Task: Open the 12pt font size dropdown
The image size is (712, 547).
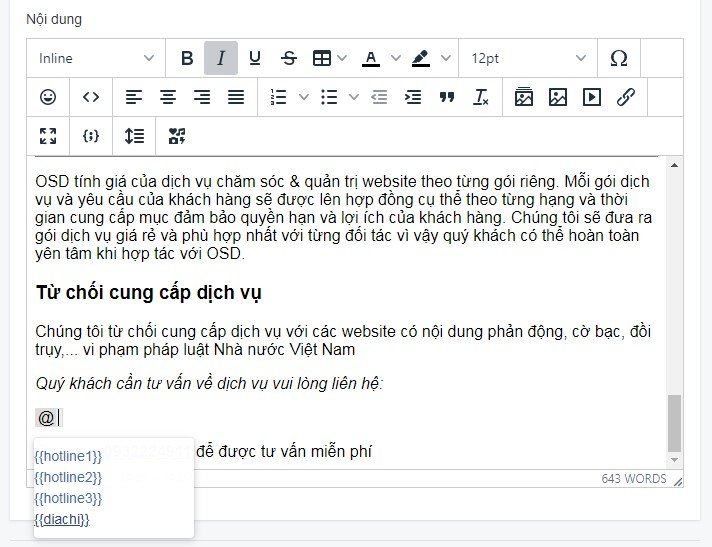Action: pos(528,58)
